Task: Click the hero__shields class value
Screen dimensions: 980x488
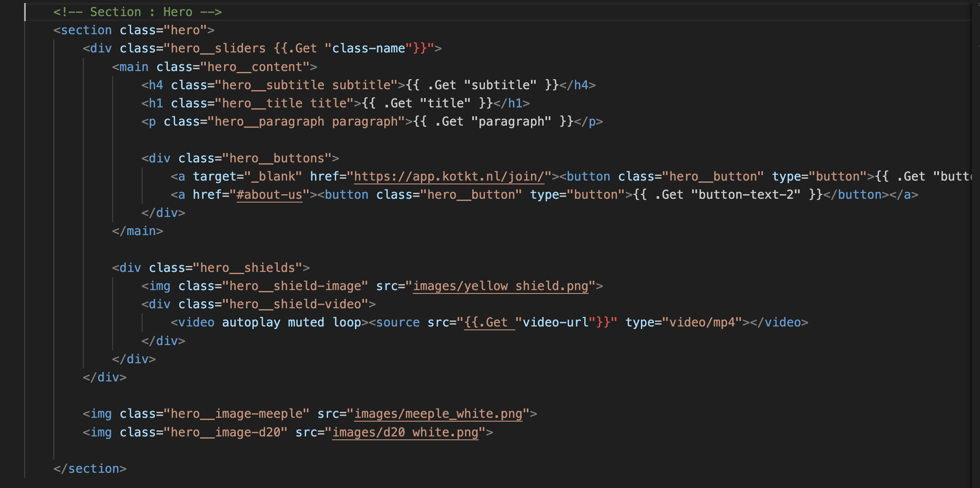Action: pyautogui.click(x=247, y=268)
